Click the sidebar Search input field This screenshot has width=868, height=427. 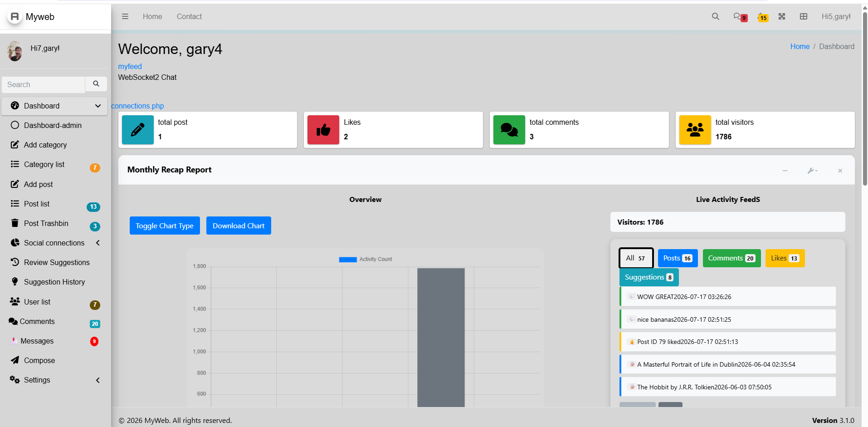pos(44,84)
